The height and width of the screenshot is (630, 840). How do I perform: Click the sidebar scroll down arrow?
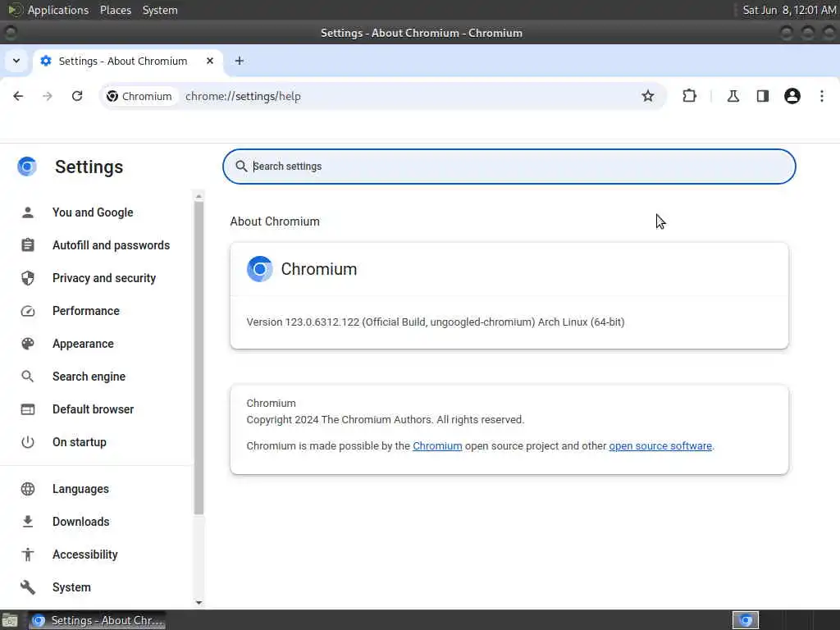(199, 602)
